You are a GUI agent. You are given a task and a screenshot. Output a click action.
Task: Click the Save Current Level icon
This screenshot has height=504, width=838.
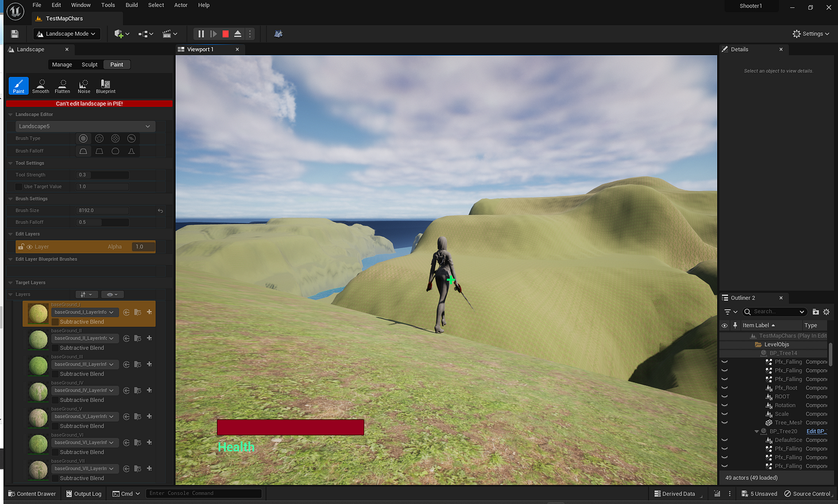point(14,33)
